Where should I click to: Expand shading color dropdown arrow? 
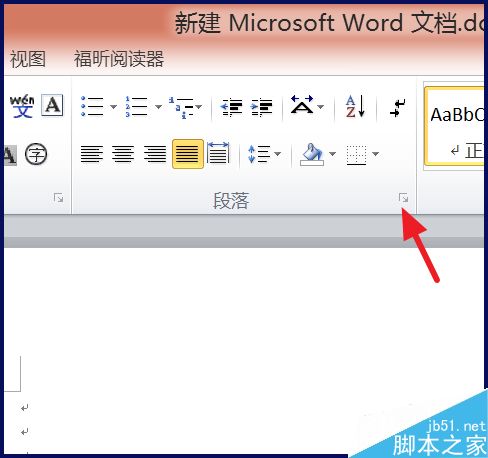click(332, 154)
